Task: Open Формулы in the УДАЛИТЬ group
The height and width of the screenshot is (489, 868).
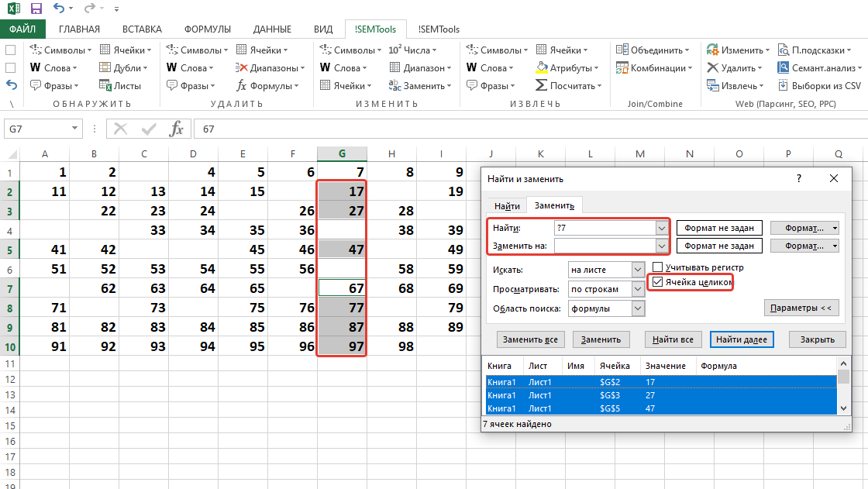Action: pyautogui.click(x=267, y=85)
